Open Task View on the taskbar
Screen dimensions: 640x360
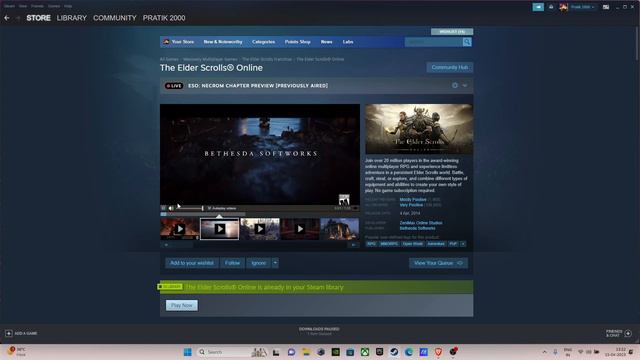tap(276, 352)
